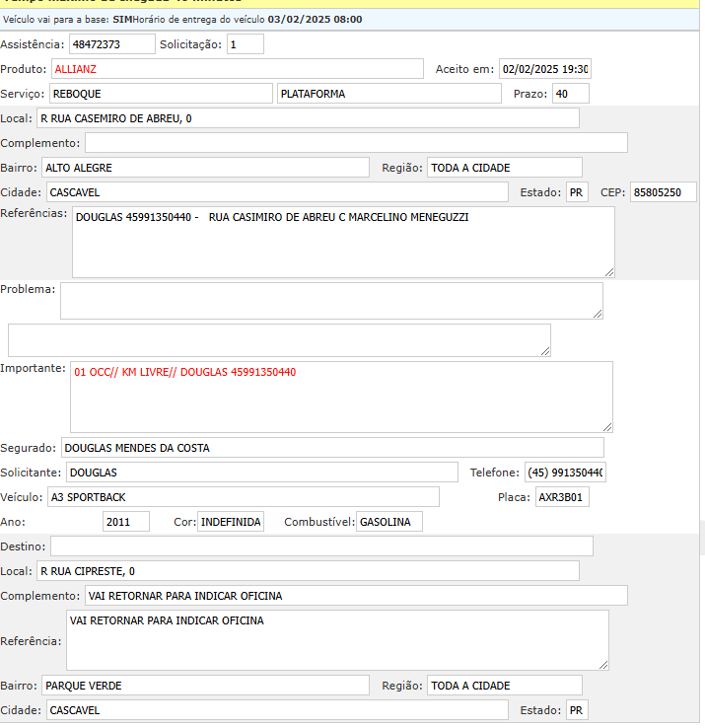This screenshot has height=728, width=705.
Task: Click the resize handle of the unlabeled text area
Action: coord(545,351)
